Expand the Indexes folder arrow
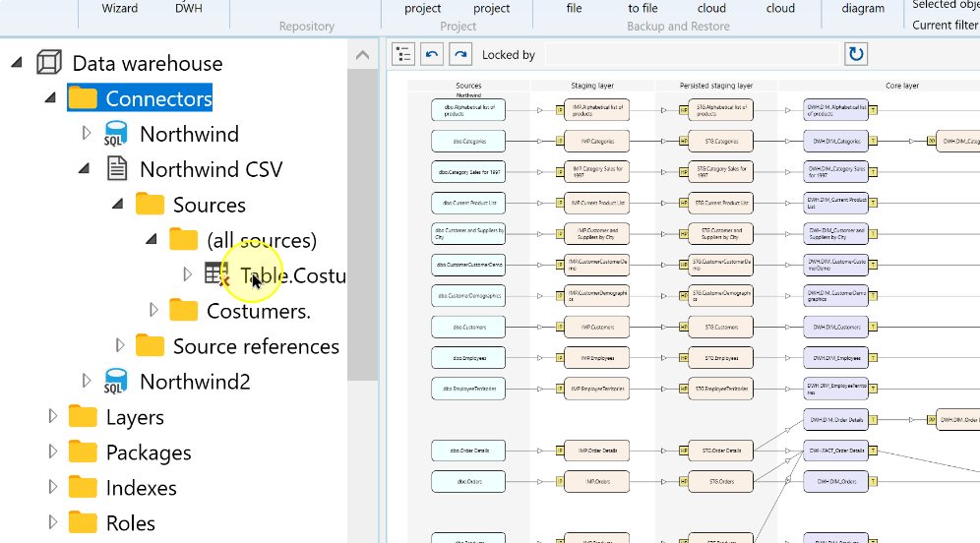 point(52,487)
